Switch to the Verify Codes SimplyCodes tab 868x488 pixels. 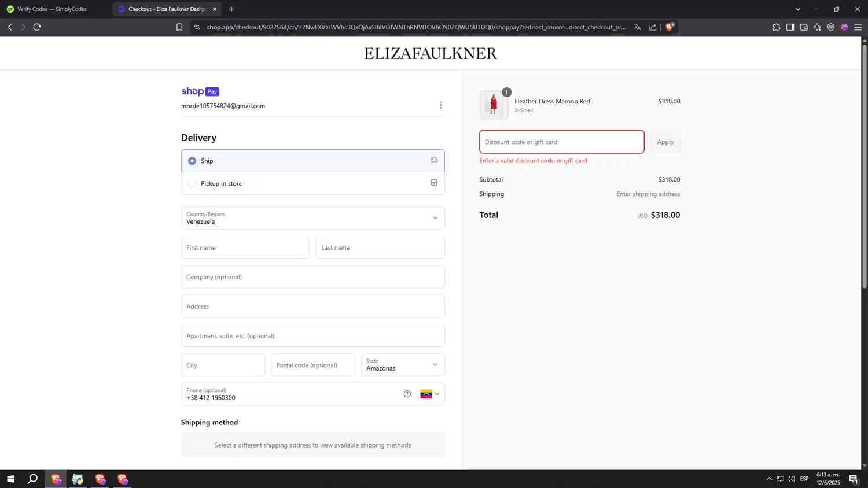pos(52,9)
